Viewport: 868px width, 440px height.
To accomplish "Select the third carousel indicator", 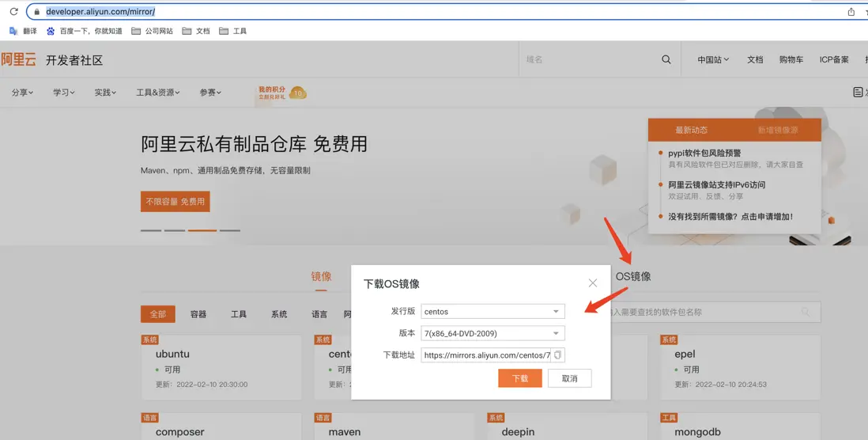I will pos(202,230).
